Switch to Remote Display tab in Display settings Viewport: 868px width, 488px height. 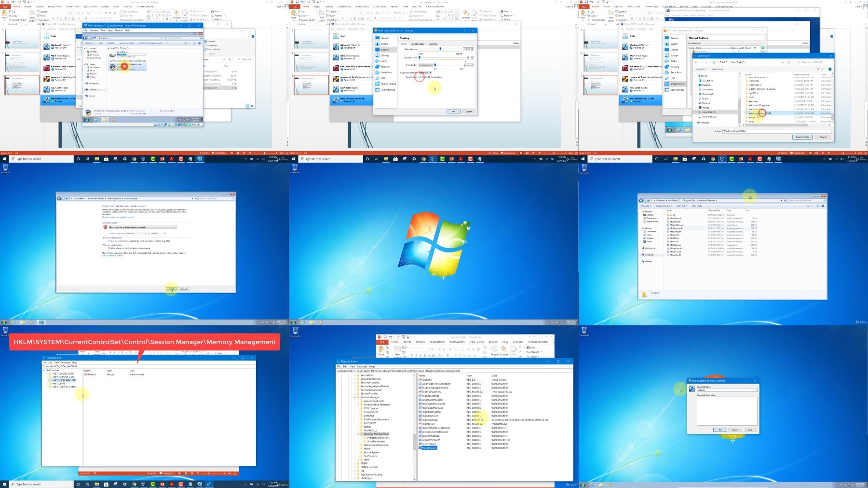click(418, 44)
